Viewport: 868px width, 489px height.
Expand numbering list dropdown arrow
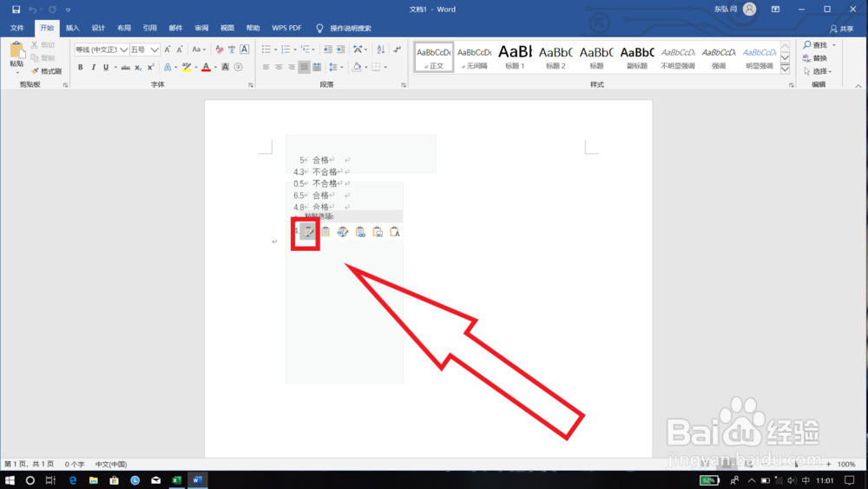click(294, 50)
